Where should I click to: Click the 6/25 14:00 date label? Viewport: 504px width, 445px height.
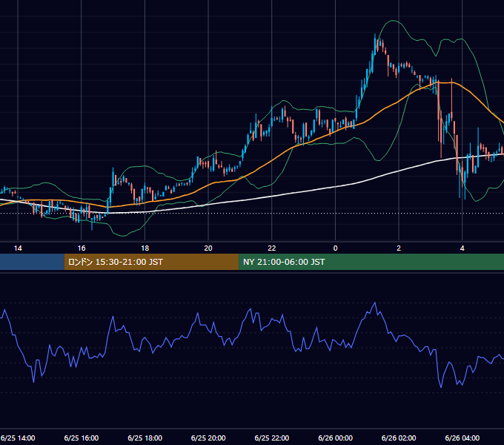(18, 438)
